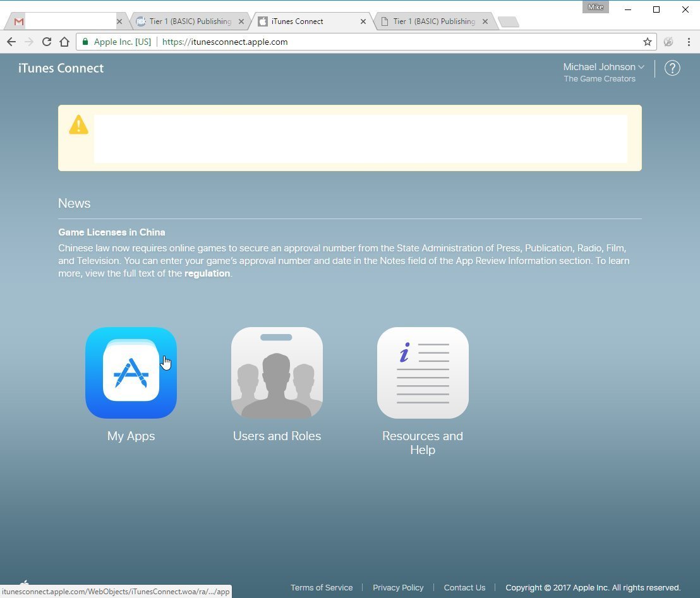This screenshot has width=700, height=598.
Task: Close the iTunes Connect tab
Action: (x=363, y=21)
